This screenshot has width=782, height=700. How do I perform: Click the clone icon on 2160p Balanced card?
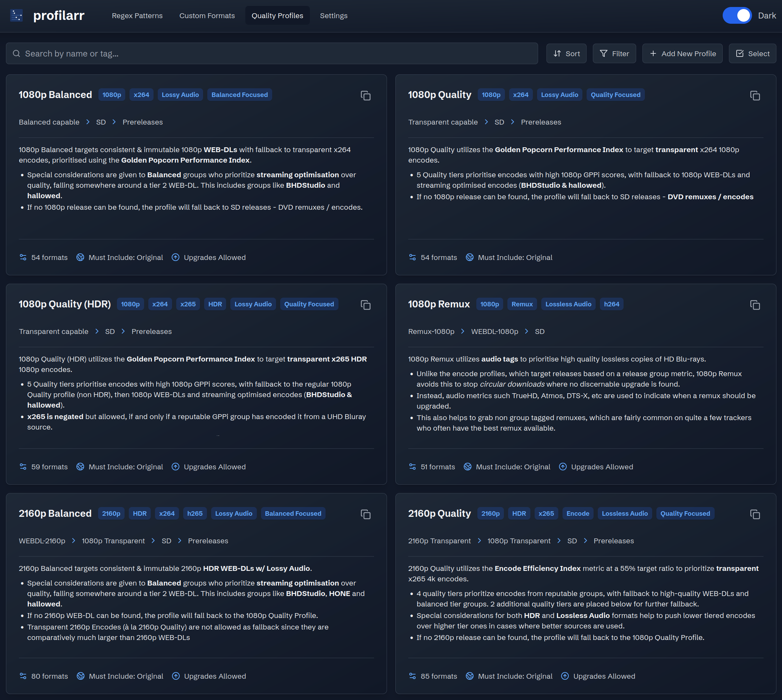pos(365,514)
